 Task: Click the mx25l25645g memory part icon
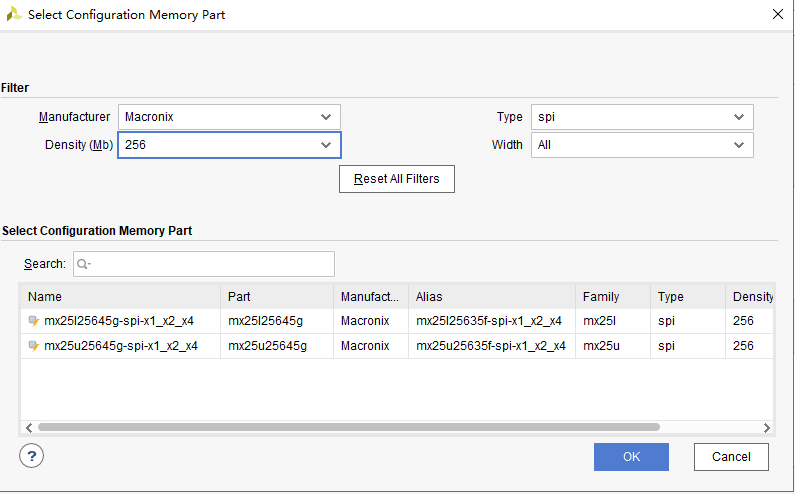[34, 321]
